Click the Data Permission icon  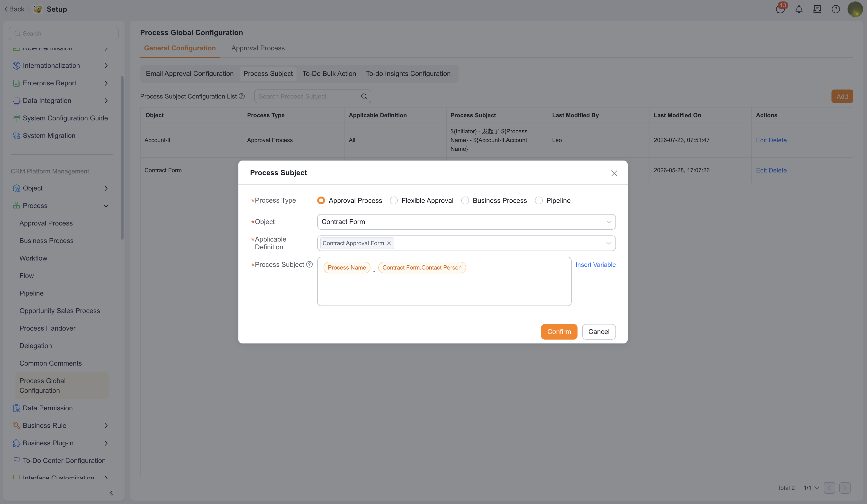tap(16, 408)
